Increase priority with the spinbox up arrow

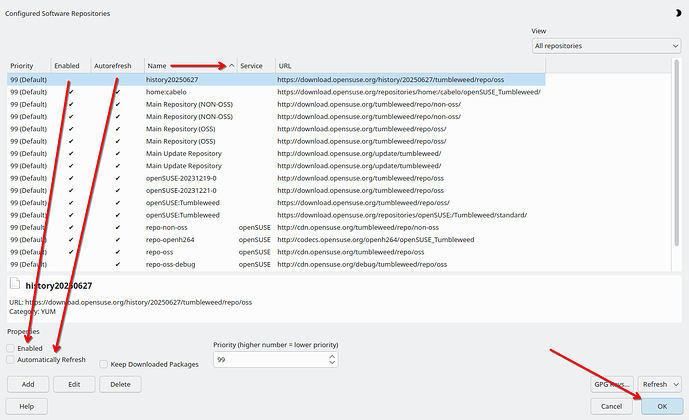332,356
